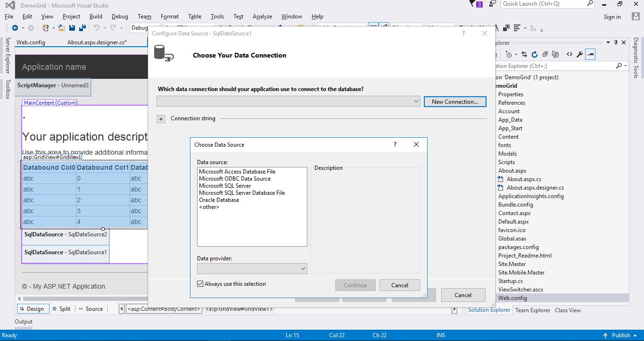Click the View Code brackets icon
The image size is (644, 341).
click(x=570, y=54)
